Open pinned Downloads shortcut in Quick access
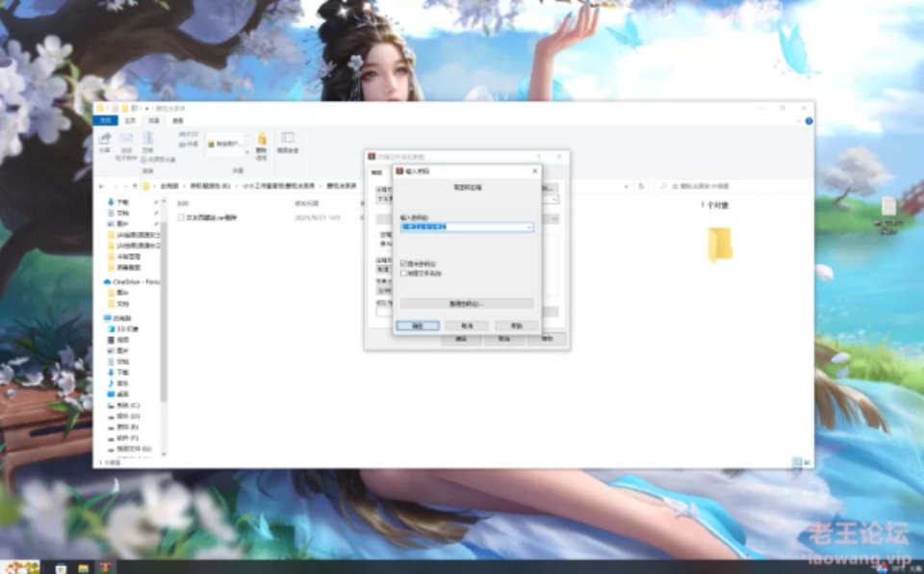Screen dimensions: 924x574 click(118, 201)
